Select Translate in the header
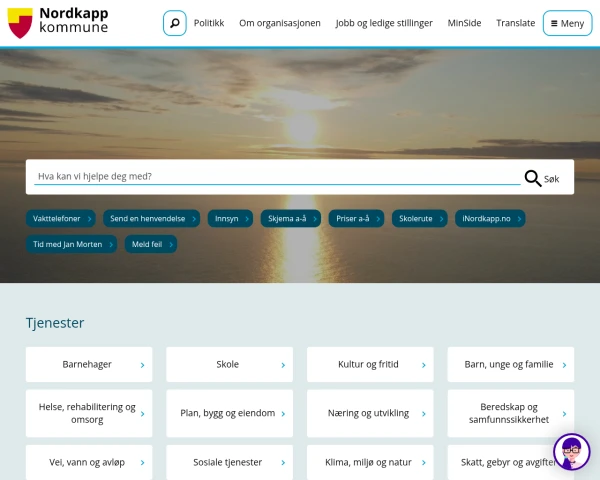 pos(515,23)
